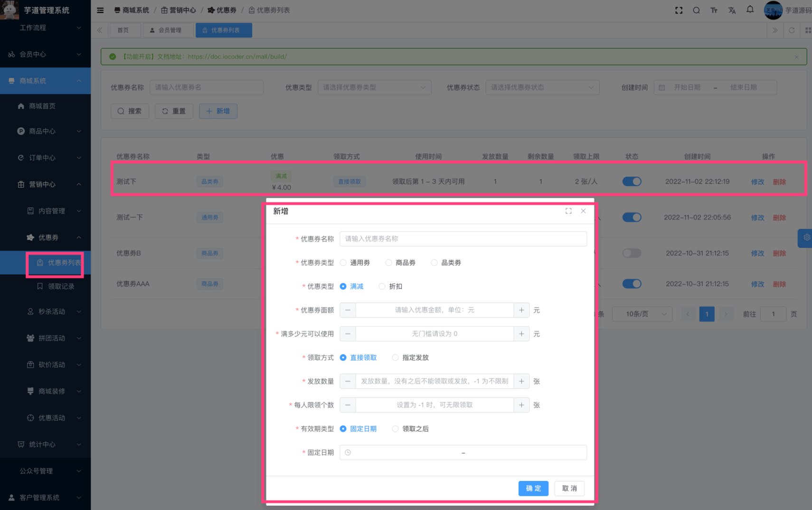Open the search icon in top header
The image size is (812, 510).
(x=696, y=10)
